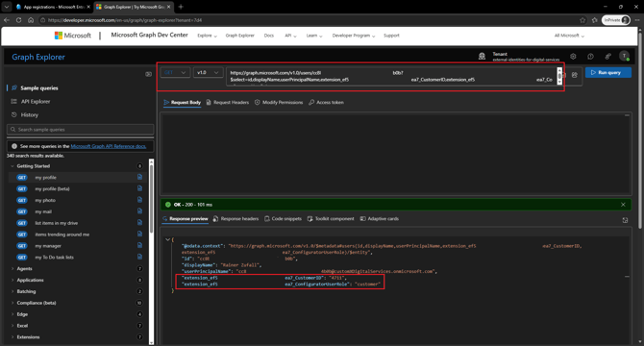
Task: Click the Run query button
Action: 607,73
